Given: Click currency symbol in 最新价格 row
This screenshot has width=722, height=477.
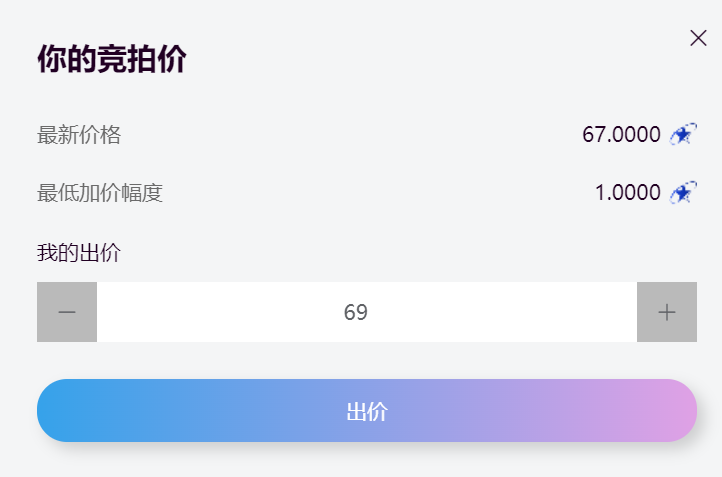Looking at the screenshot, I should coord(683,134).
